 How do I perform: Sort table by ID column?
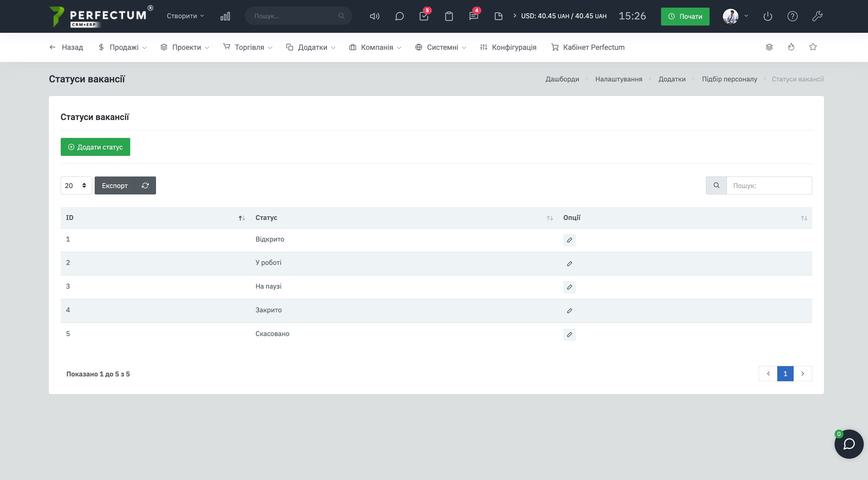tap(155, 218)
